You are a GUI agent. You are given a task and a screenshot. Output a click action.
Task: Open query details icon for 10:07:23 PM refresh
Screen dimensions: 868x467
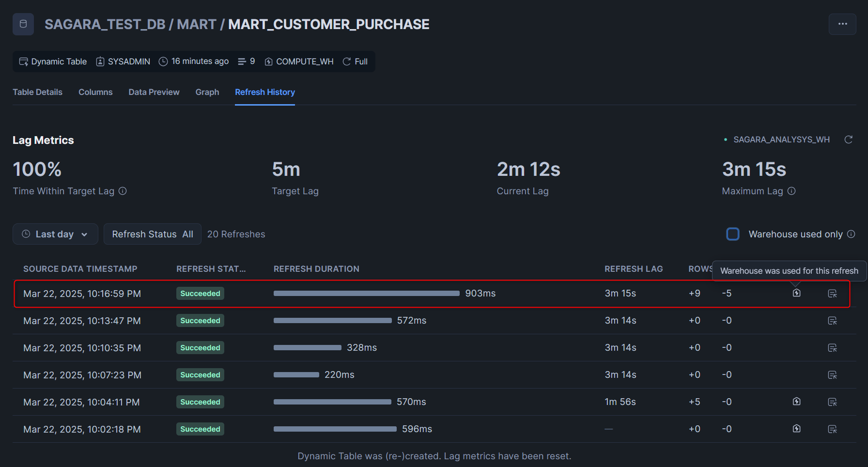point(833,375)
